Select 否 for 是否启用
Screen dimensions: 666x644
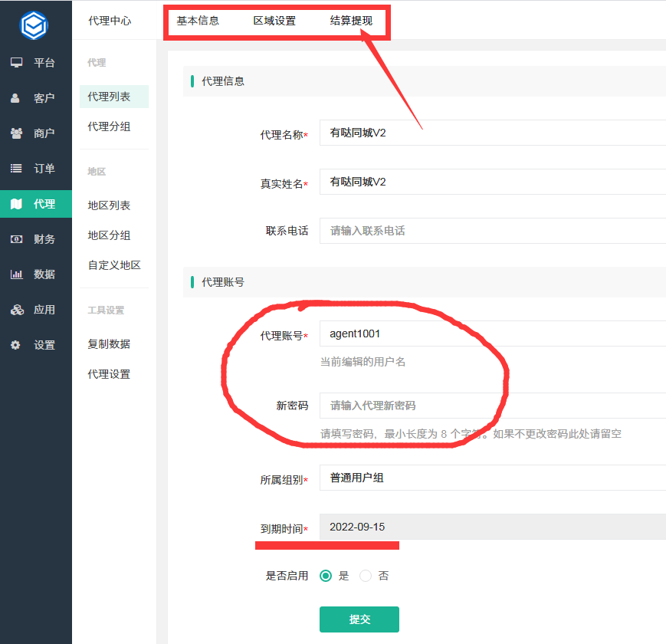click(366, 576)
